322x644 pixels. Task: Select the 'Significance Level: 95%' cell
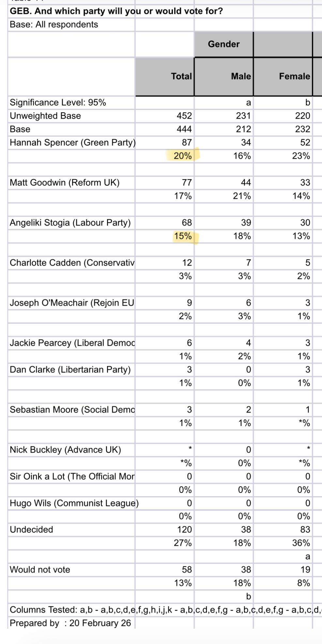coord(58,102)
